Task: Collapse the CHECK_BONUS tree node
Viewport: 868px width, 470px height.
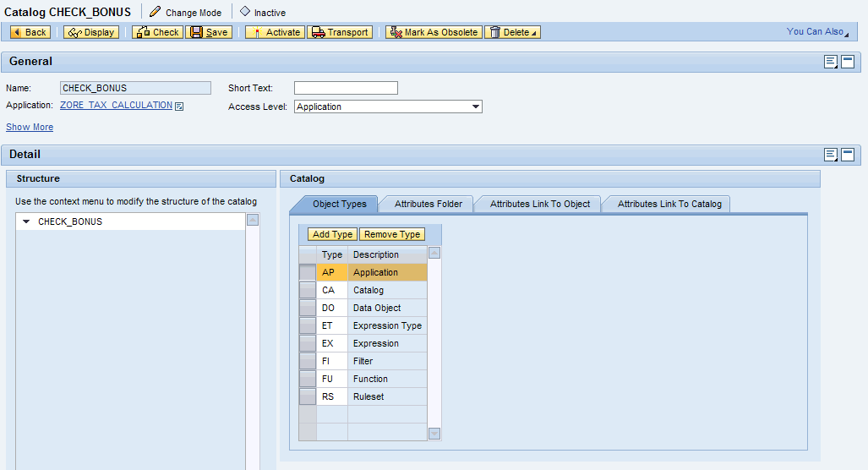Action: click(26, 221)
